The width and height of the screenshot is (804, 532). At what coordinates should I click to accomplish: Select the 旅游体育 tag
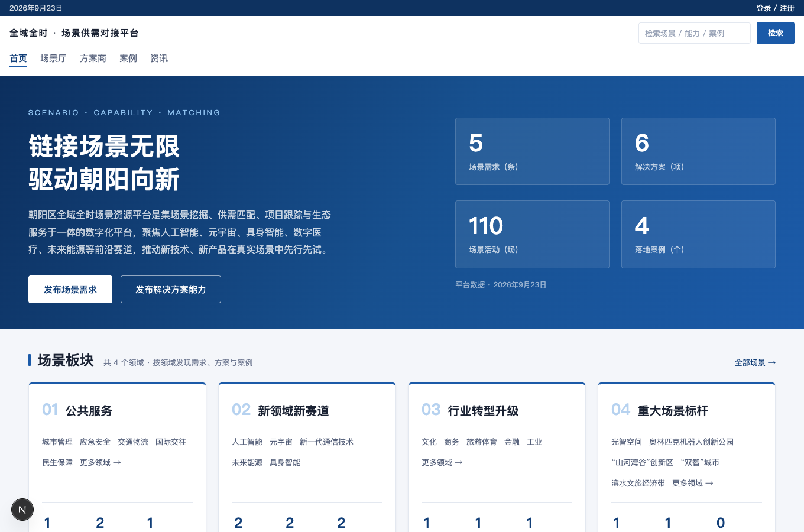(482, 442)
